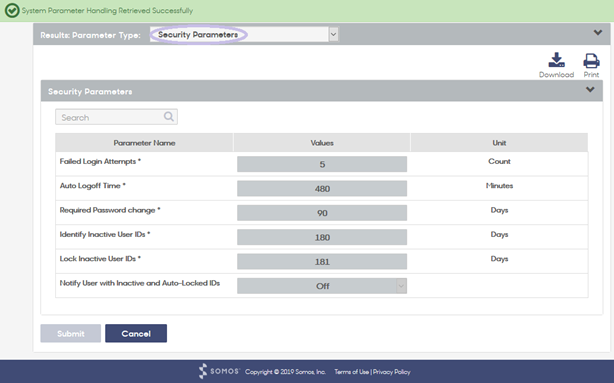Click the green success checkmark icon
614x383 pixels.
tap(12, 11)
